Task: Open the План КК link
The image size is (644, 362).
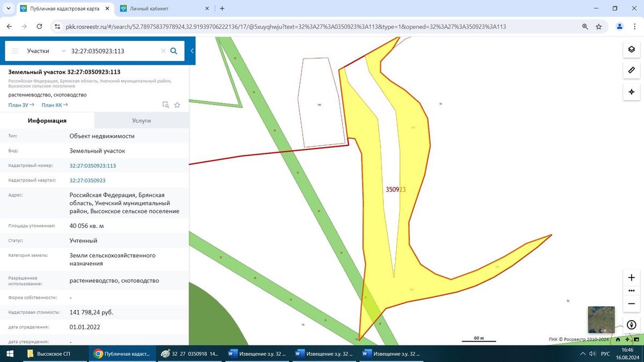Action: pyautogui.click(x=55, y=105)
